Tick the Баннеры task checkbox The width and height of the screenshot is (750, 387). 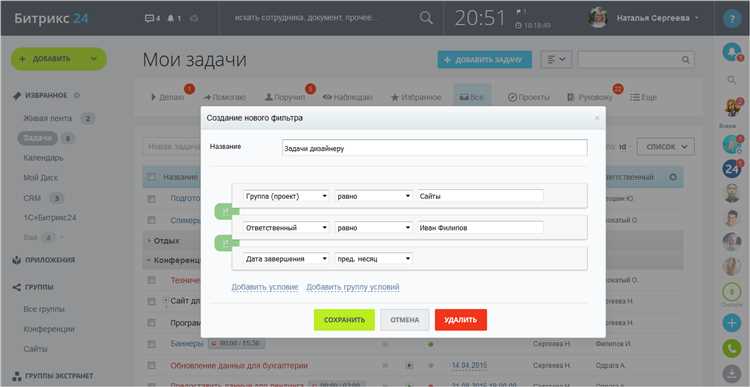click(151, 344)
